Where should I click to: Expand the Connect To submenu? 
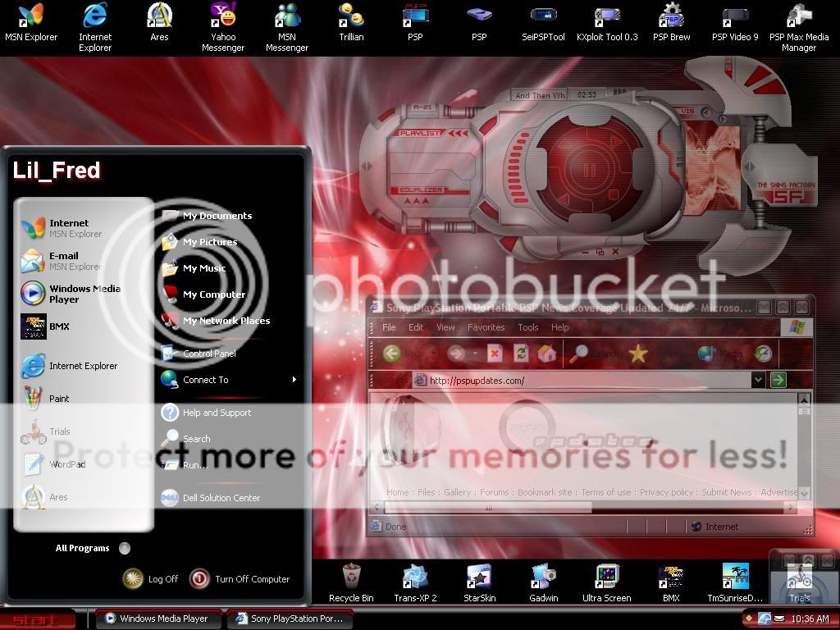[x=294, y=380]
